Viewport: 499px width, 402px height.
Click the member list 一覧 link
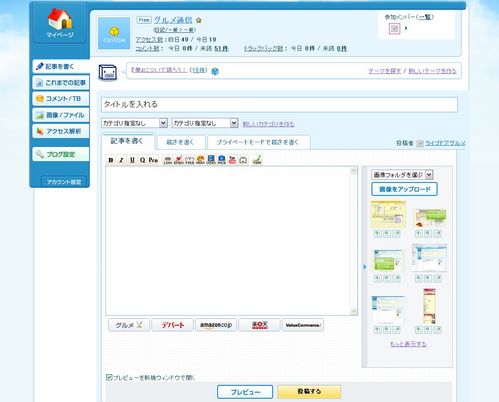[425, 17]
